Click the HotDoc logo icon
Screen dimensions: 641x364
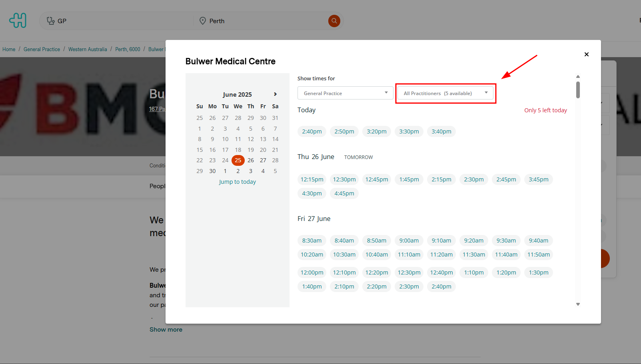18,20
